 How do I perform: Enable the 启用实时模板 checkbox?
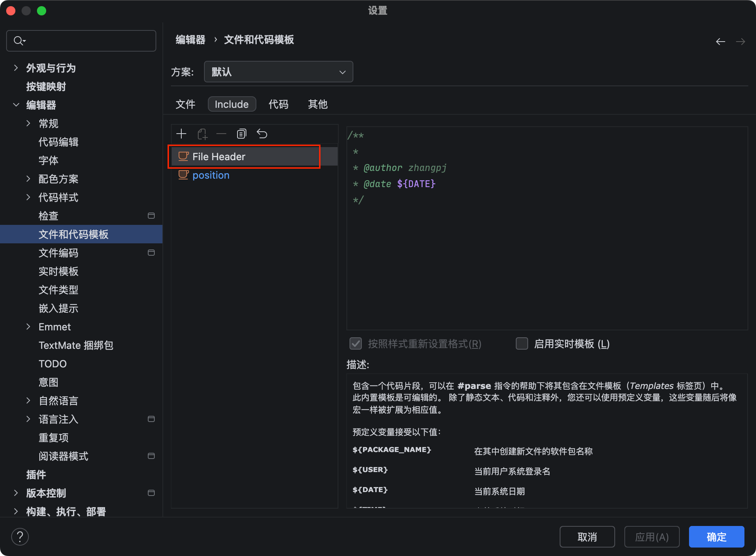click(522, 343)
